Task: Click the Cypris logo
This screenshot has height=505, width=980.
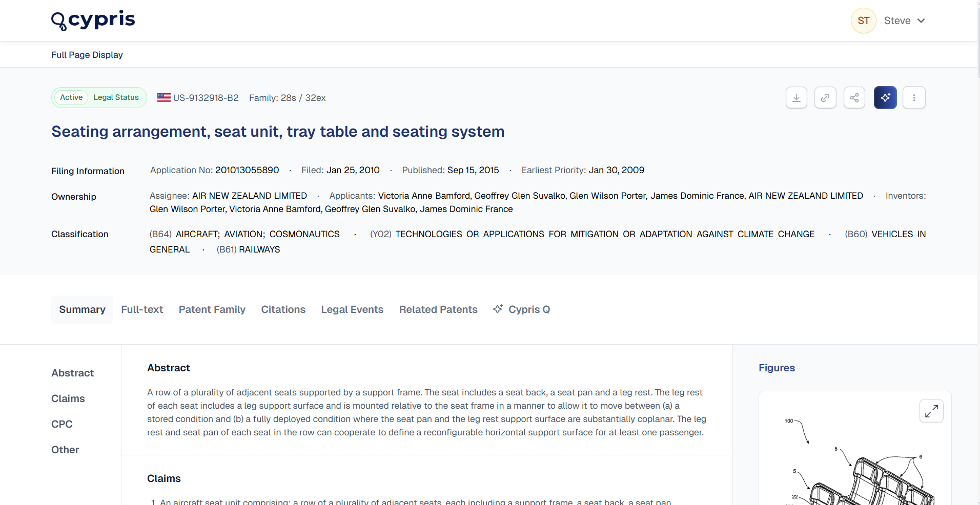Action: click(93, 20)
